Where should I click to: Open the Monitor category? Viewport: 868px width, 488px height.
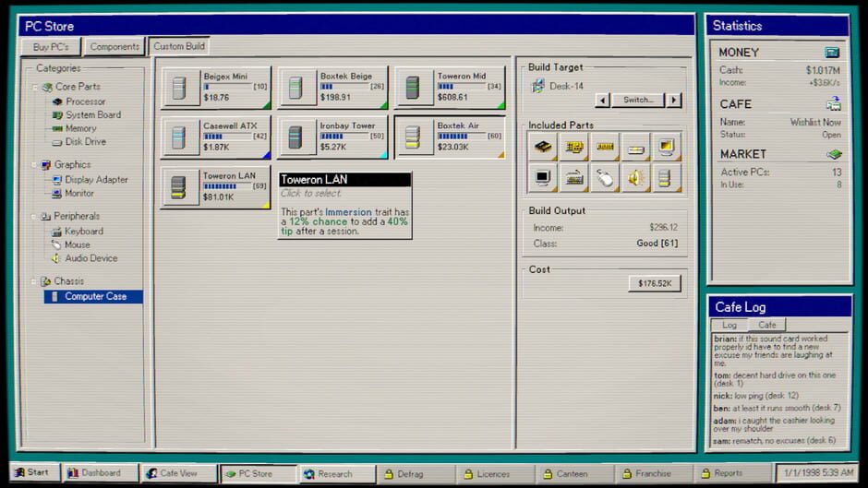(x=73, y=194)
